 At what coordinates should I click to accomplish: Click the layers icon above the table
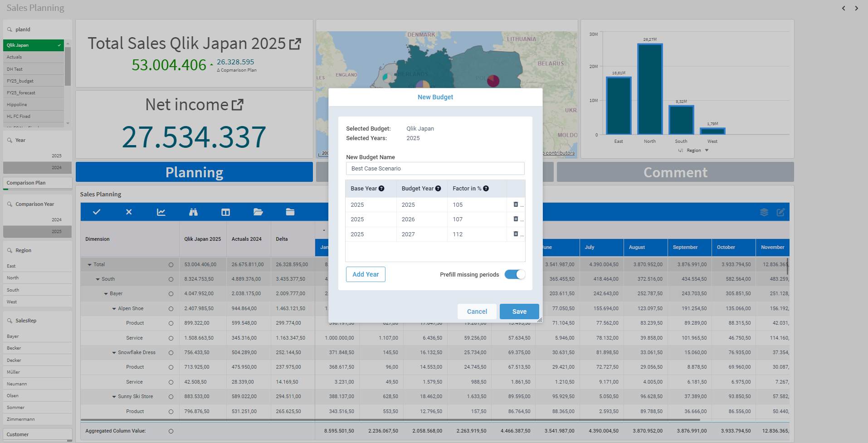(x=764, y=211)
